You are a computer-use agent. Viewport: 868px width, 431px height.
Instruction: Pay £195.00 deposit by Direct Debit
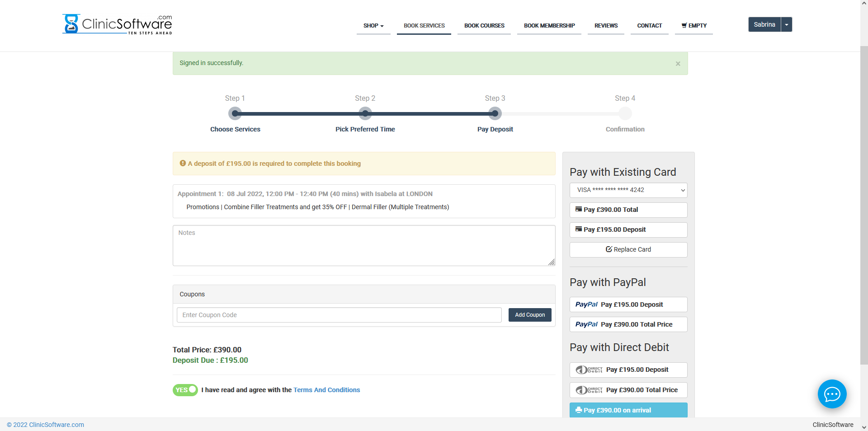click(628, 370)
